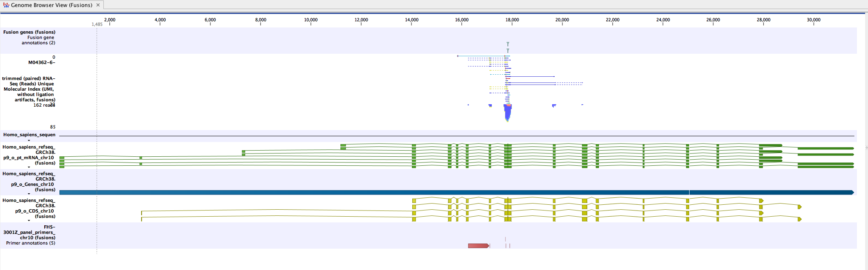Click the top green mRNA transcript end arrow
This screenshot has height=270, width=868.
click(x=781, y=145)
